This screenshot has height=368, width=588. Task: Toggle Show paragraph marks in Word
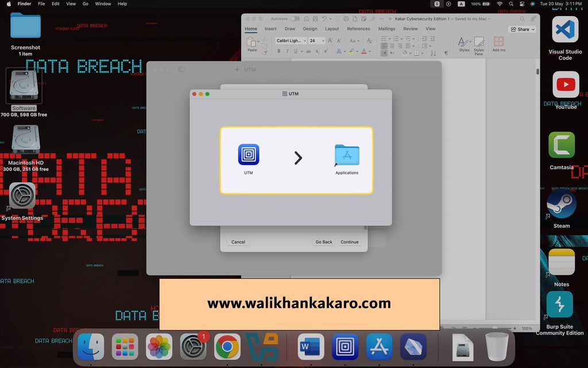tap(446, 53)
